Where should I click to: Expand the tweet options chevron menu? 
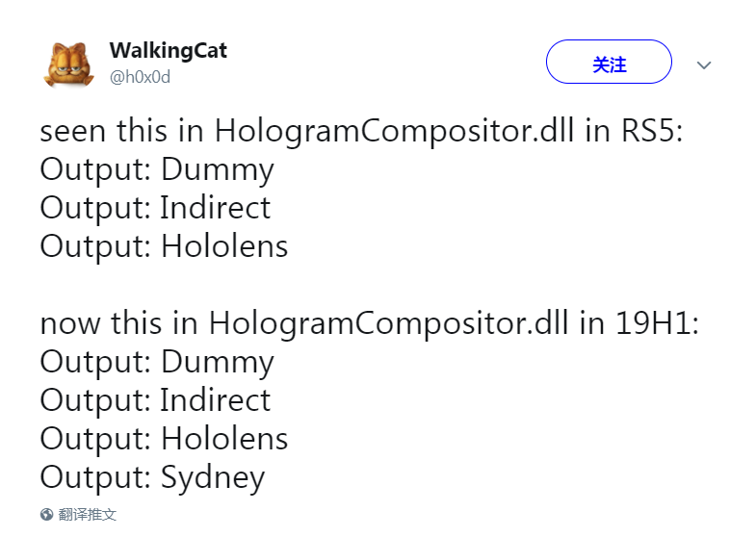click(704, 65)
